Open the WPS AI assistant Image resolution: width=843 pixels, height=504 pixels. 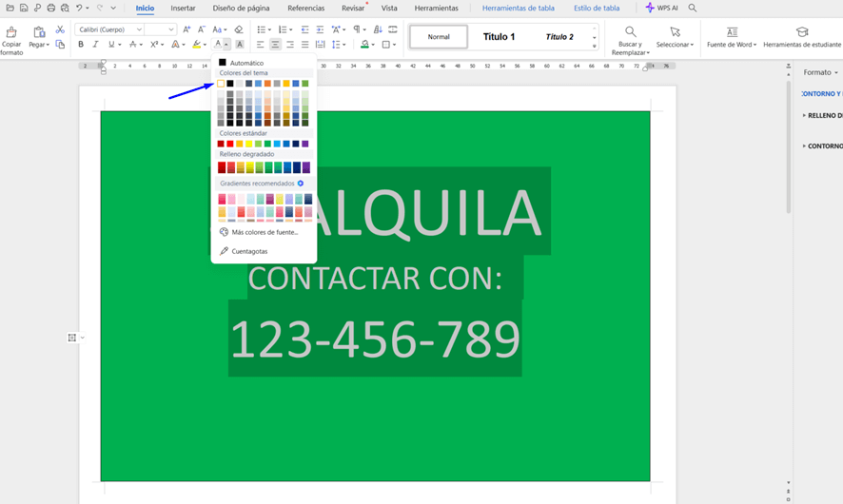click(661, 8)
